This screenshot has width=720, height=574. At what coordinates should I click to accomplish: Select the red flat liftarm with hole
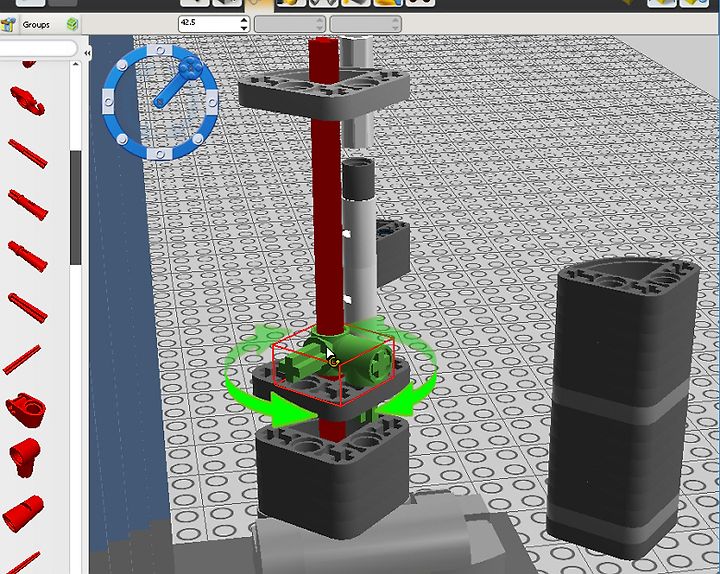click(x=25, y=410)
